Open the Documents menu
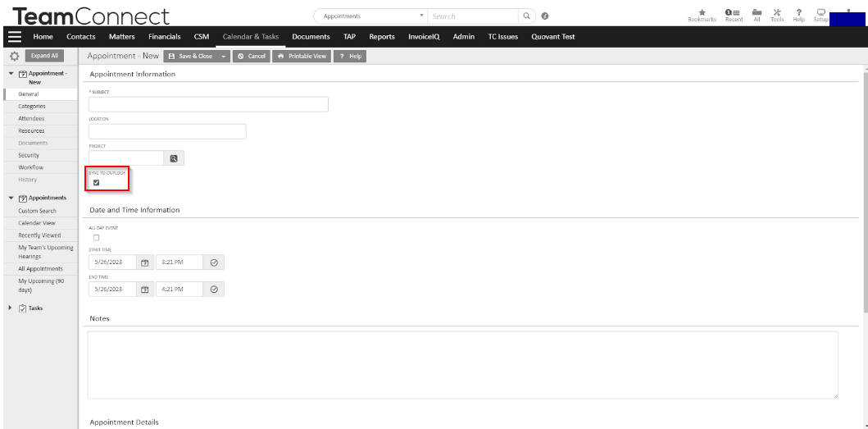The image size is (868, 429). point(311,37)
